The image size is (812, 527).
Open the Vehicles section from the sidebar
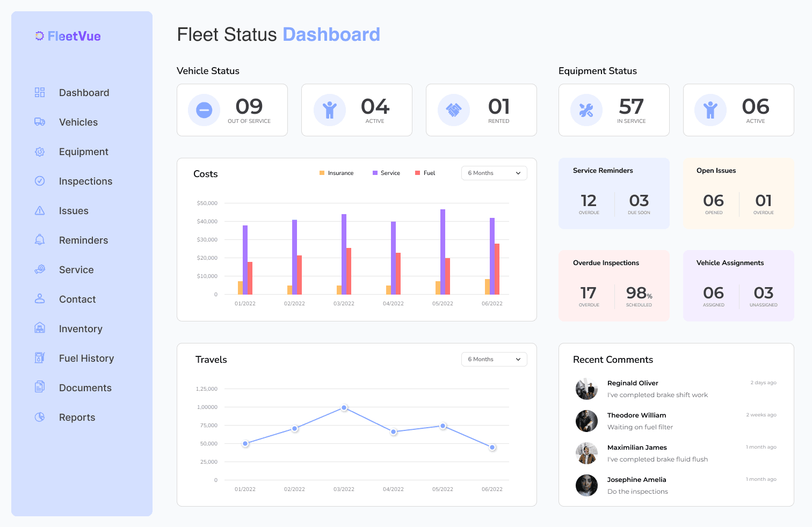click(78, 122)
